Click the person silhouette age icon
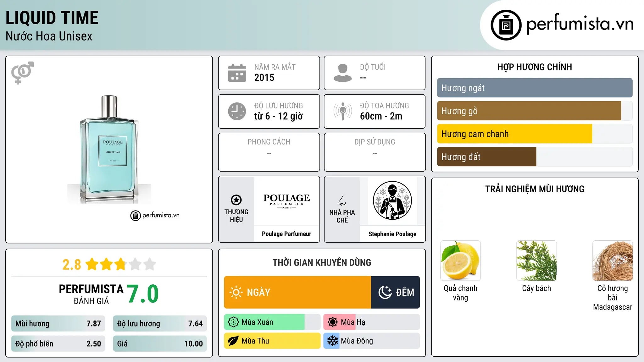The image size is (644, 362). click(342, 73)
